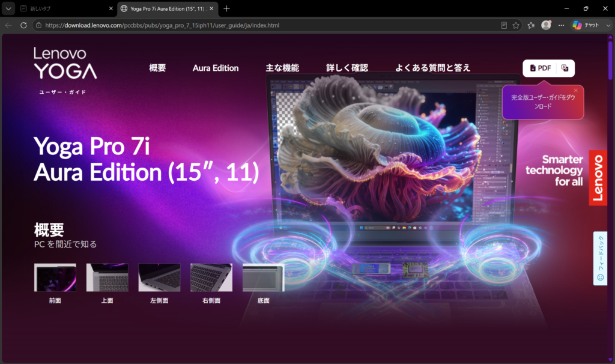This screenshot has height=364, width=615.
Task: Open the 前面 view thumbnail
Action: point(55,278)
